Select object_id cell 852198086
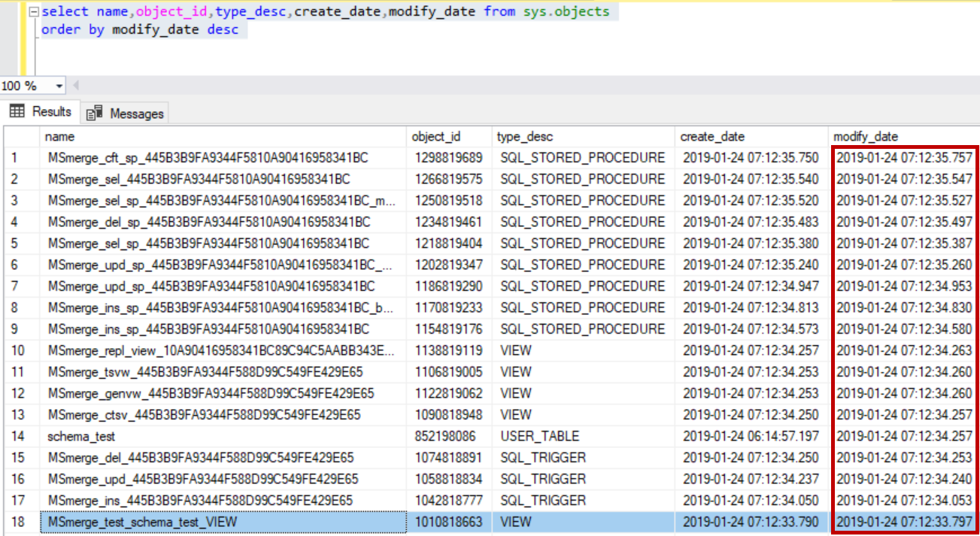 coord(450,436)
